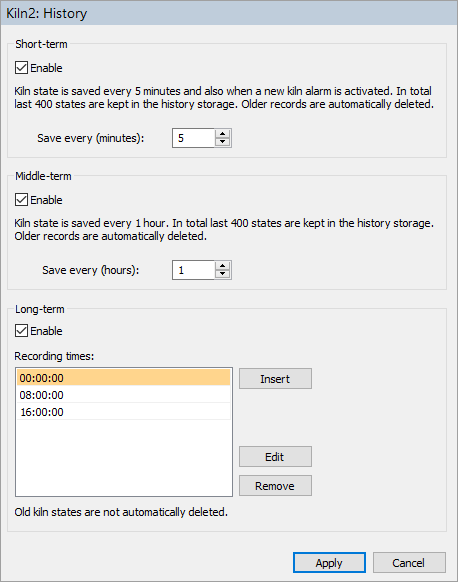This screenshot has height=582, width=458.
Task: Click the Edit button
Action: tap(275, 457)
